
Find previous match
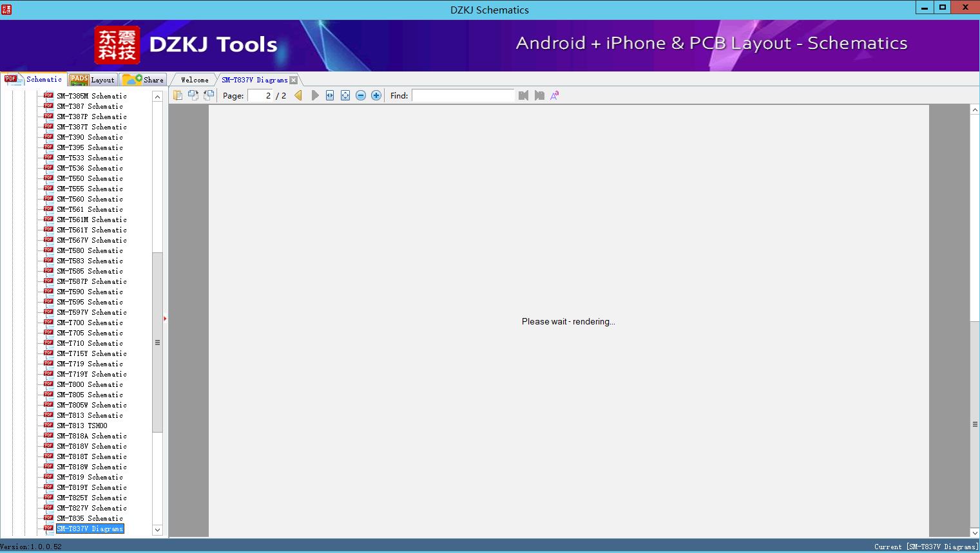coord(523,95)
